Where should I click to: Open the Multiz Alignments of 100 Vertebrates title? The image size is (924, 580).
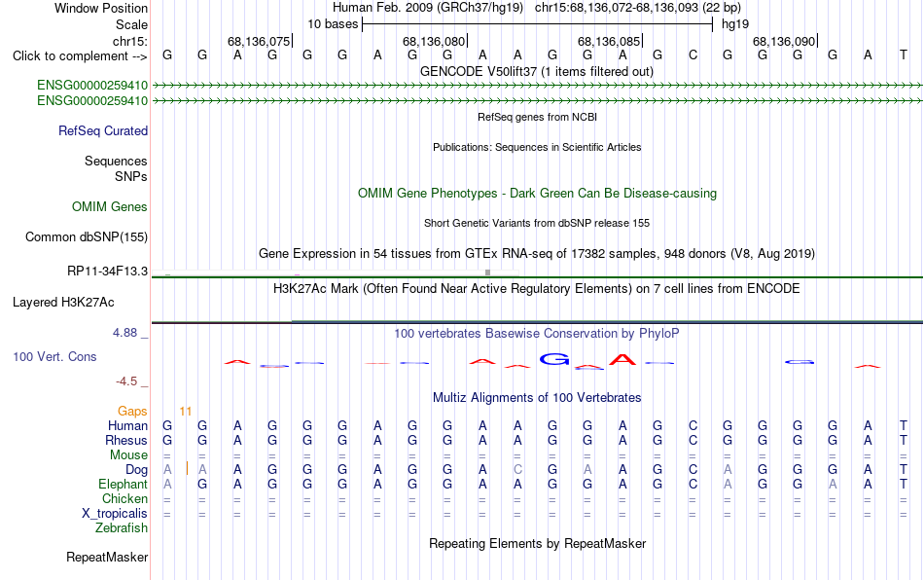pyautogui.click(x=537, y=397)
